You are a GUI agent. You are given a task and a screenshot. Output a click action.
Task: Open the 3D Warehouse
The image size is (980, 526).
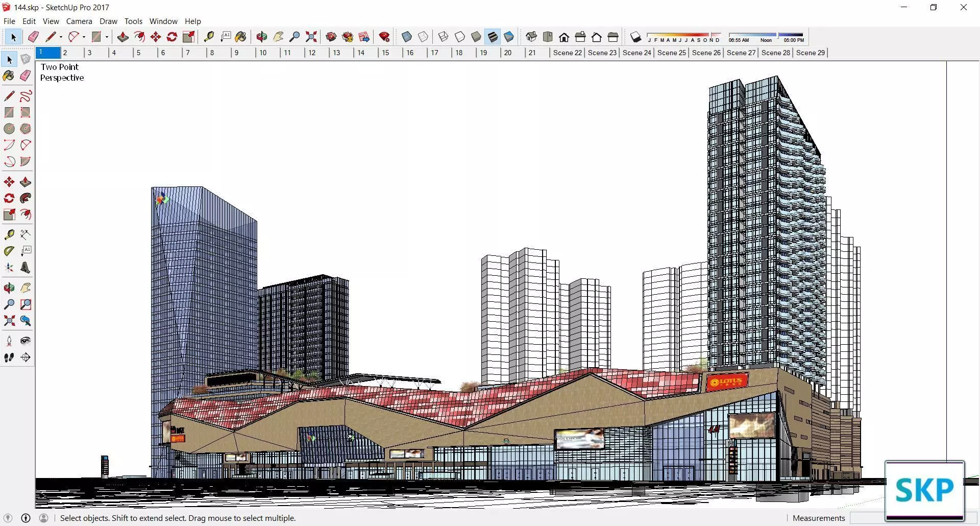(x=331, y=37)
